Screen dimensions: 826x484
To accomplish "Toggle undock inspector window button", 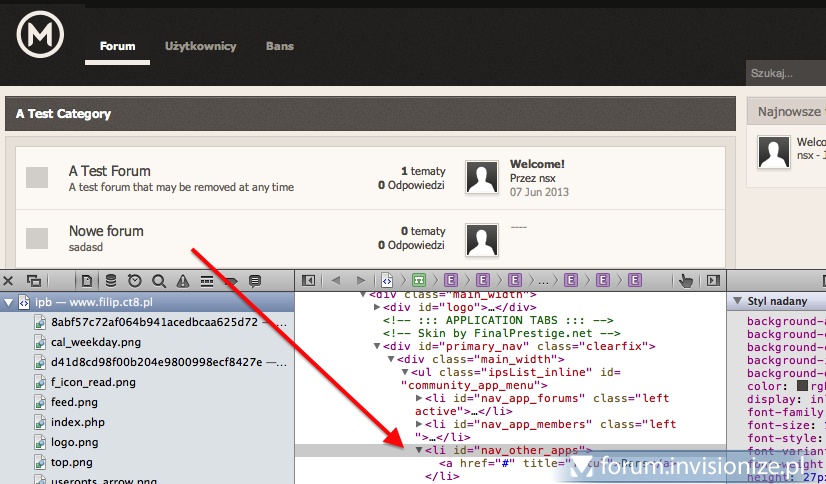I will (x=34, y=281).
